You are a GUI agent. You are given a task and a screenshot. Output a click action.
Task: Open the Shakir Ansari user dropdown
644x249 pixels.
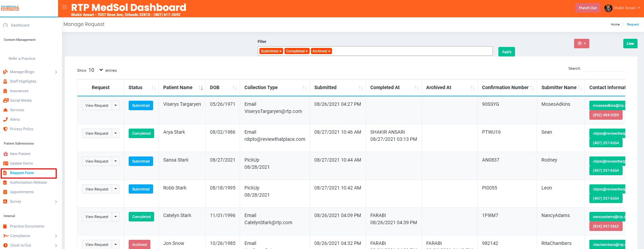[x=627, y=8]
